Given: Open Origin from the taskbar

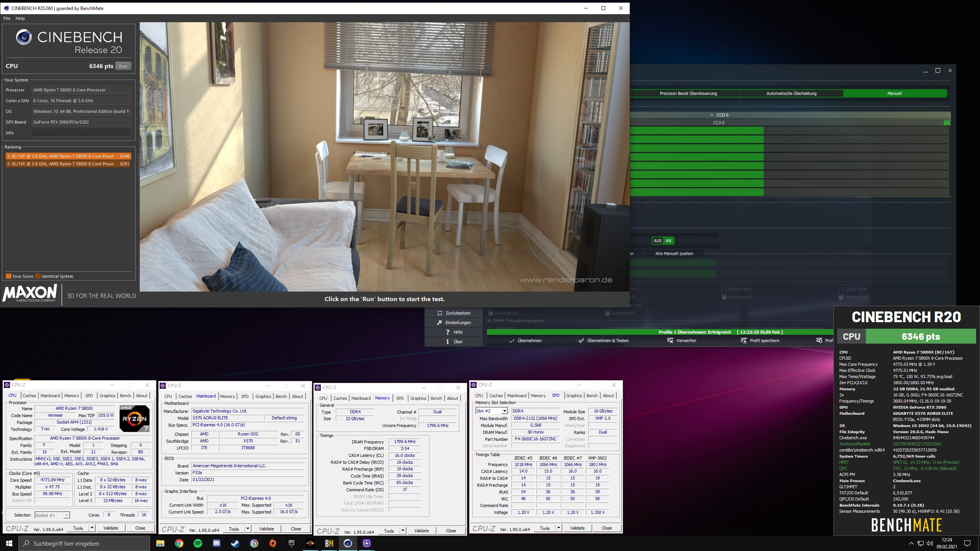Looking at the screenshot, I should point(273,543).
